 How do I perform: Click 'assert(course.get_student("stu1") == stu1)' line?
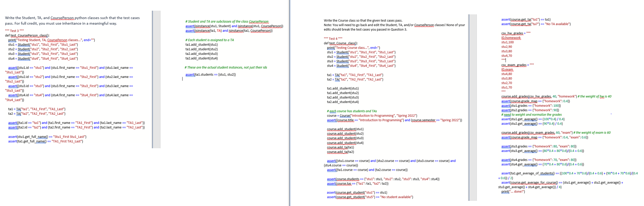coord(357,192)
